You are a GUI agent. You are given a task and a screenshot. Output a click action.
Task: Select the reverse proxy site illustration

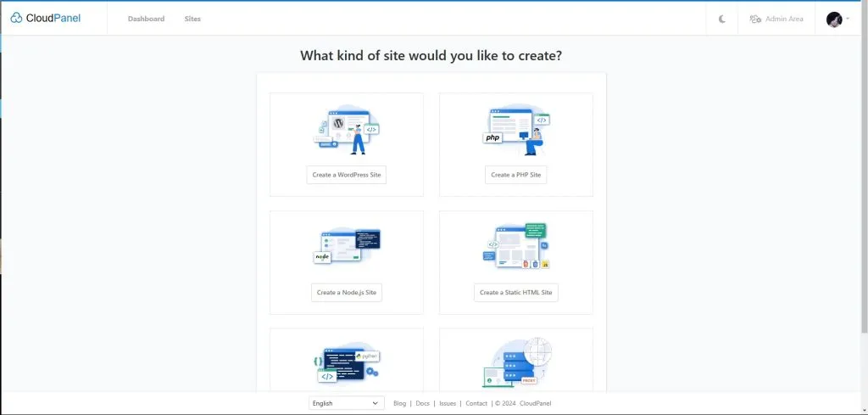pyautogui.click(x=517, y=362)
